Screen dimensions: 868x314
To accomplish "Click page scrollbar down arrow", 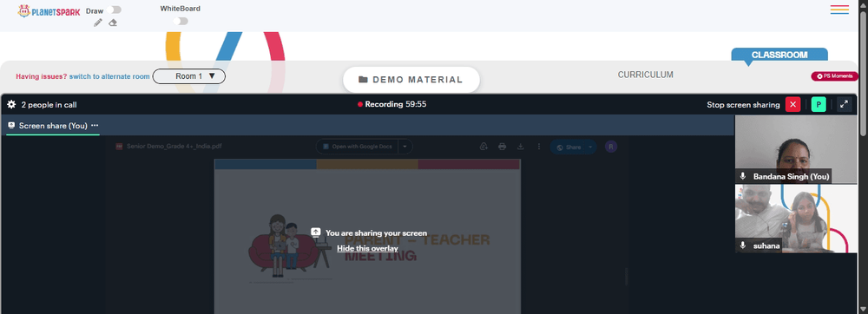I will [x=863, y=309].
